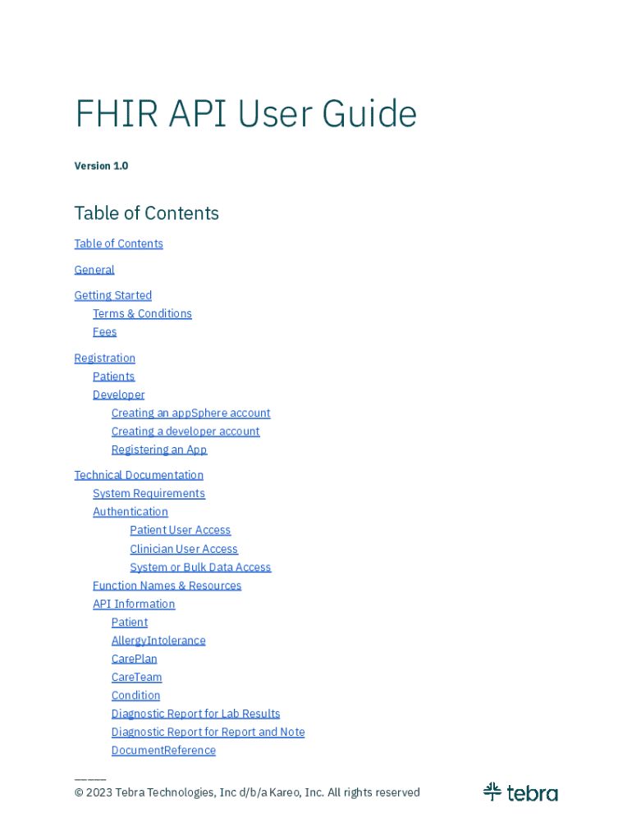
Task: Jump to Technical Documentation
Action: [x=139, y=475]
